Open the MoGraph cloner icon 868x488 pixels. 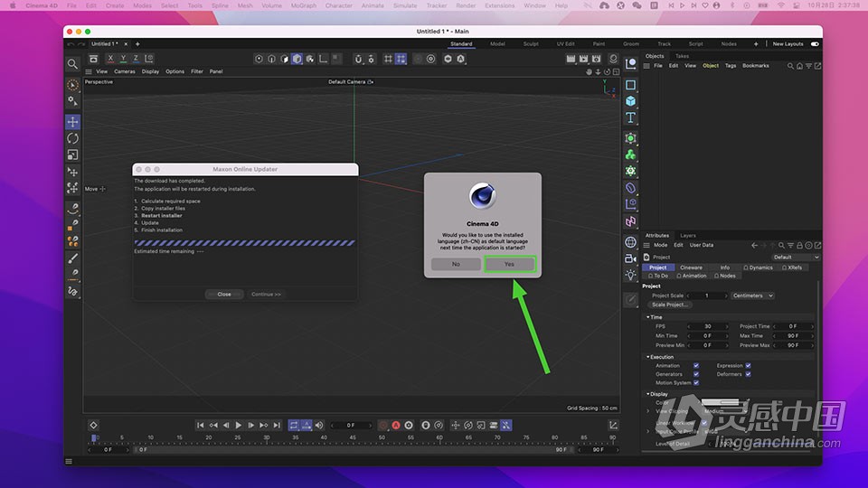point(630,155)
